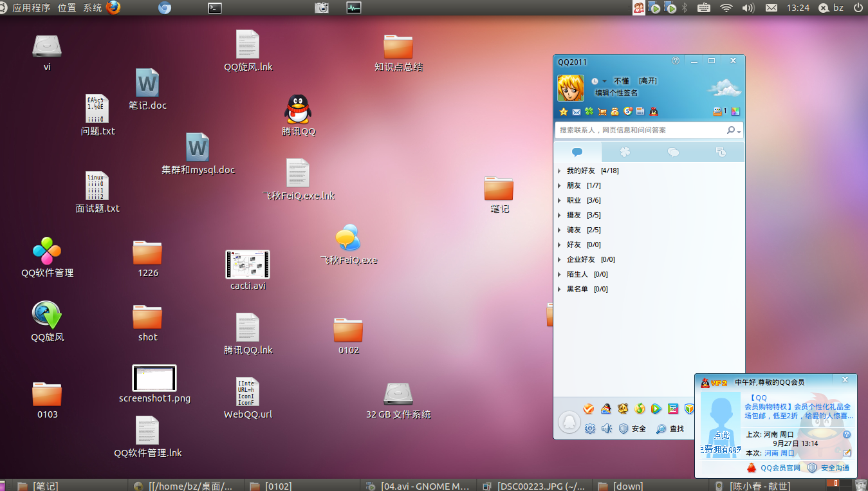
Task: Open the 安全沟通 link in popup
Action: pyautogui.click(x=835, y=468)
